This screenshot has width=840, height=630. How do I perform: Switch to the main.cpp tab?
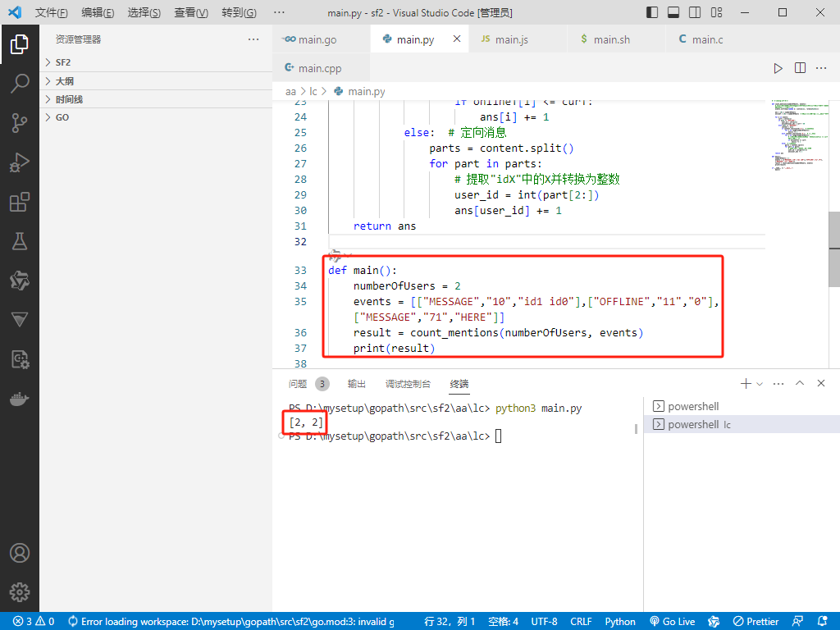coord(321,68)
